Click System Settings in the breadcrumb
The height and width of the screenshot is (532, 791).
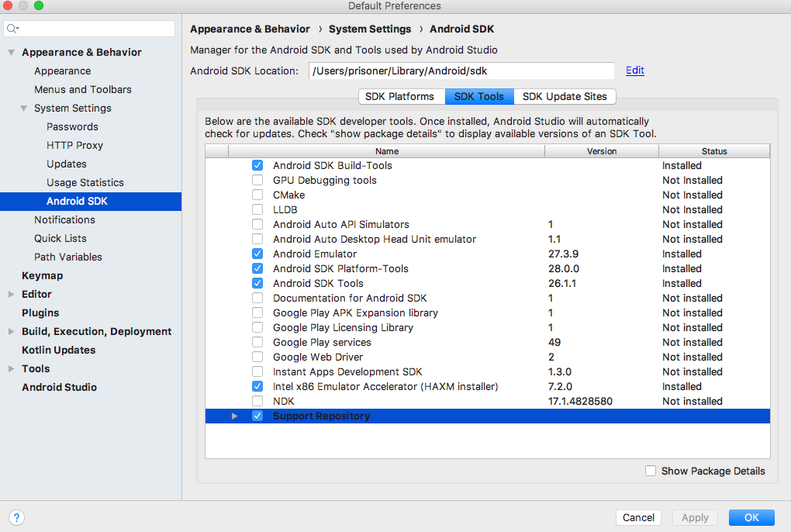(x=370, y=29)
